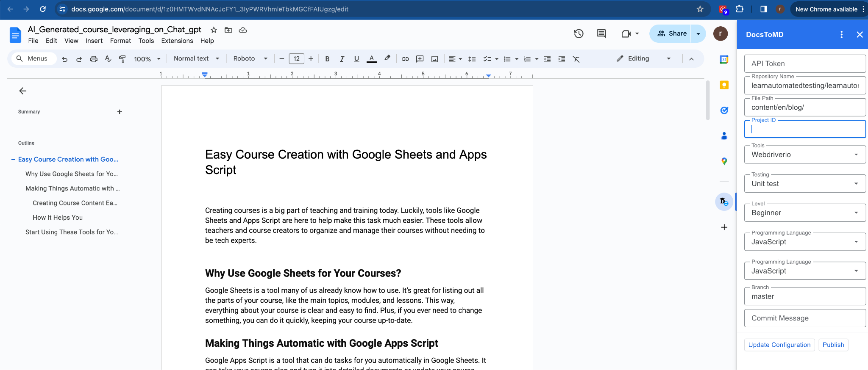Toggle bold formatting
Image resolution: width=868 pixels, height=370 pixels.
pyautogui.click(x=327, y=59)
